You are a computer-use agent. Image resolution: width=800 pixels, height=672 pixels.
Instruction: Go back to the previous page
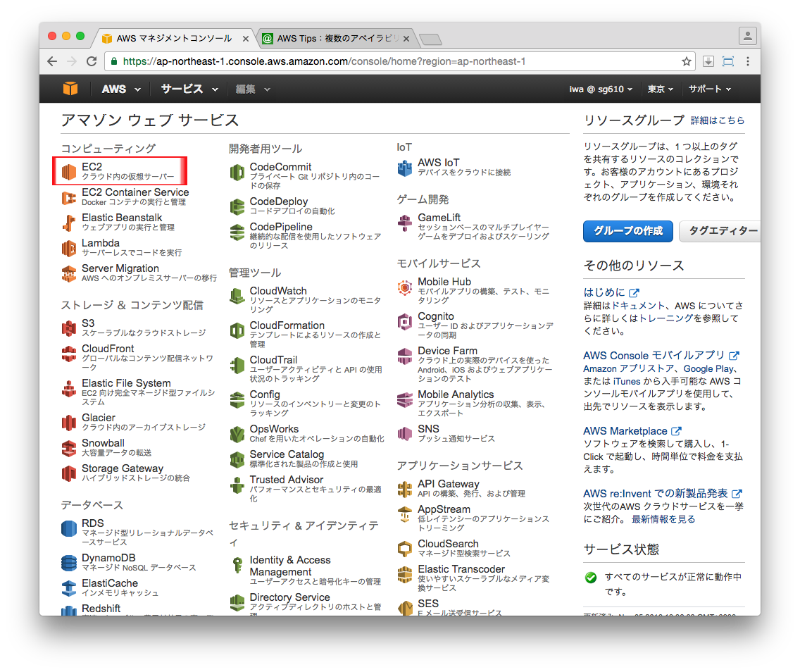click(x=52, y=62)
